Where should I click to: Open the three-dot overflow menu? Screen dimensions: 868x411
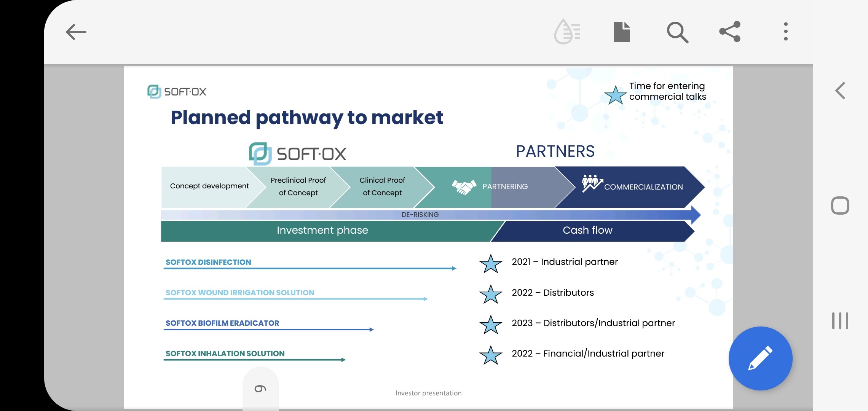click(786, 32)
